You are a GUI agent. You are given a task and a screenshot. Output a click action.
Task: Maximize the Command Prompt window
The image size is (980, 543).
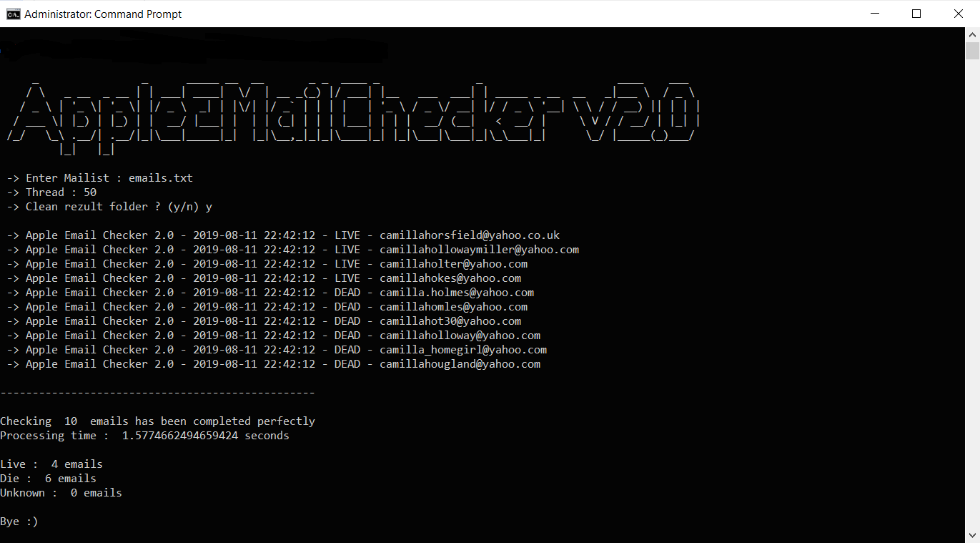(916, 14)
